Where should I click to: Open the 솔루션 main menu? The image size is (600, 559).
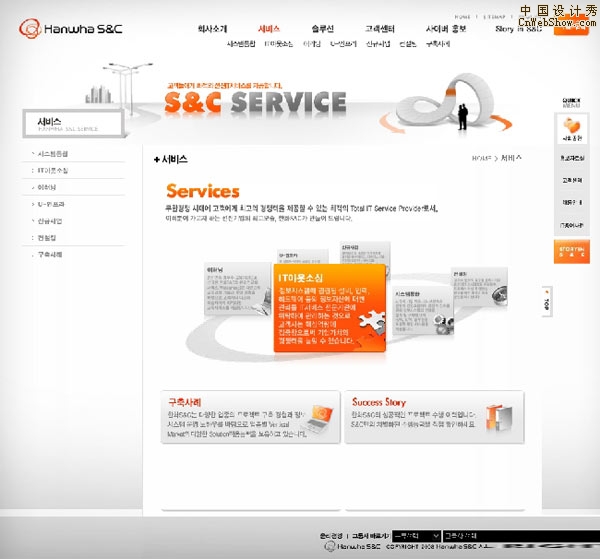point(323,29)
